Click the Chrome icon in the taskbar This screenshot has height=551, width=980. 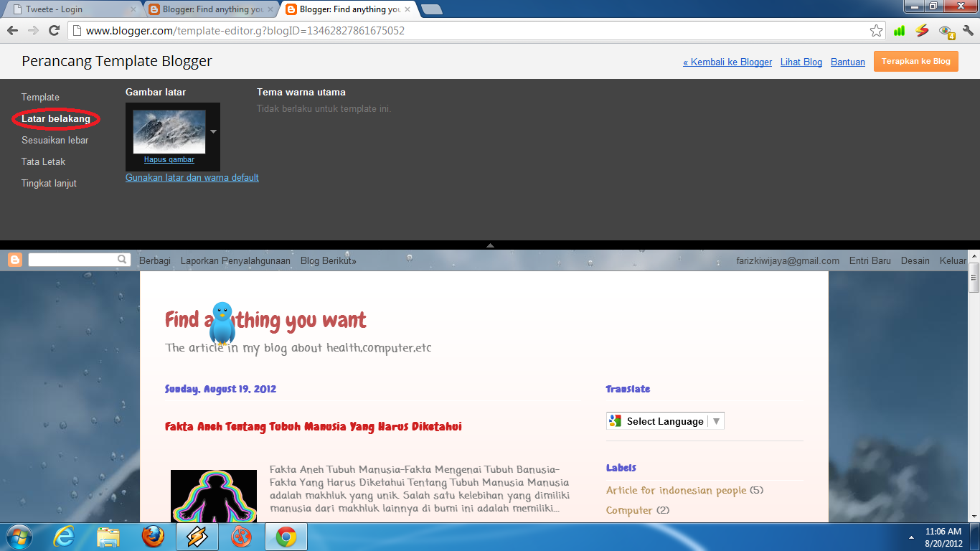tap(286, 537)
